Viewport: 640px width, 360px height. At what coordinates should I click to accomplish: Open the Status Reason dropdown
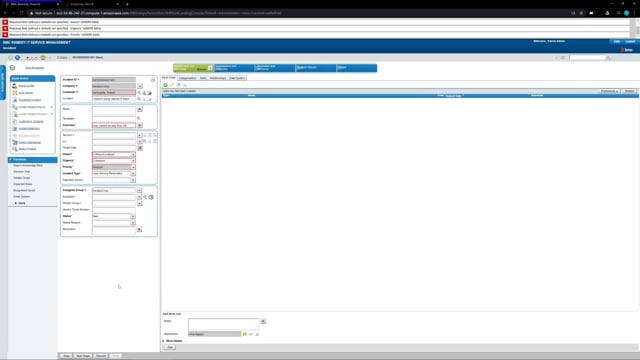click(133, 223)
